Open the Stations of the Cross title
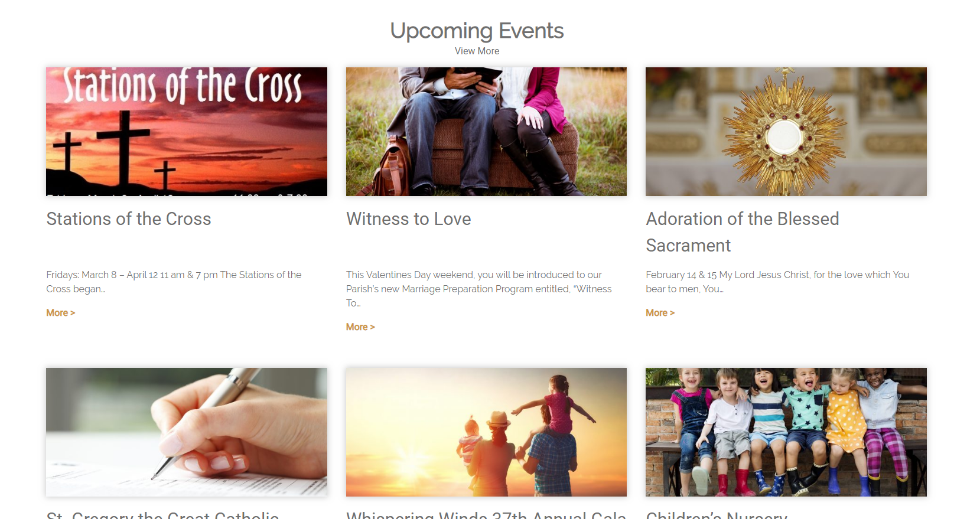The image size is (980, 519). click(x=129, y=219)
